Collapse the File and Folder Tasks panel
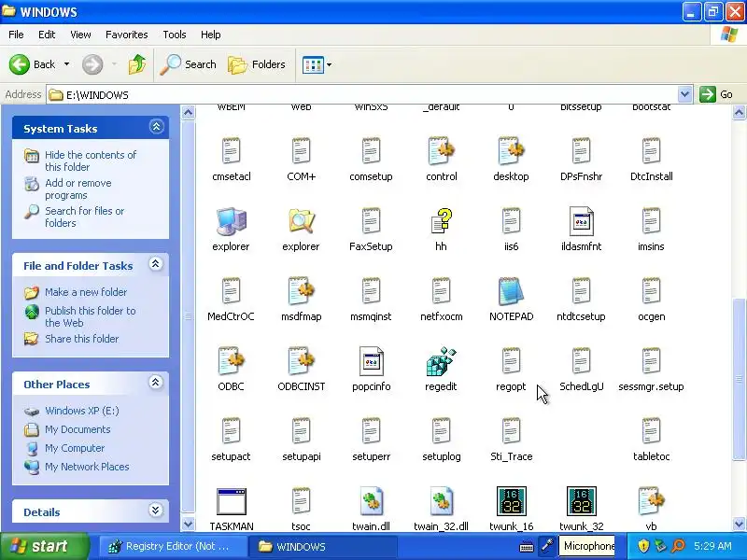Viewport: 747px width, 560px height. click(x=155, y=264)
